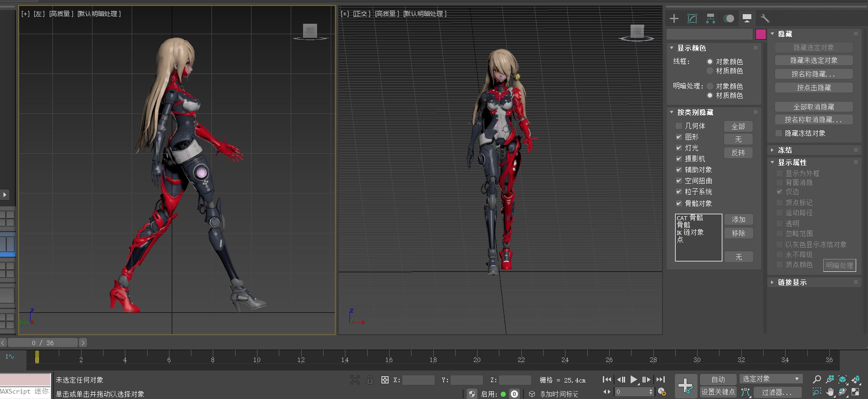Select the Zoom Region tool
Viewport: 868px width, 399px height.
[x=817, y=392]
